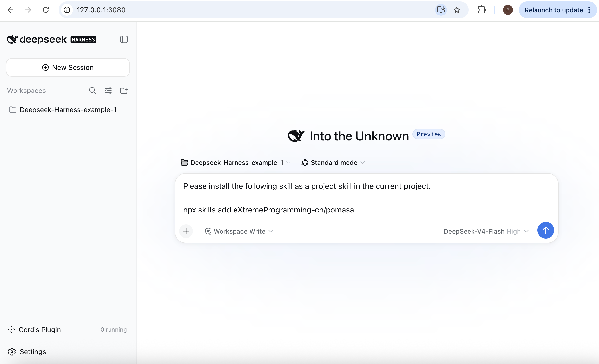Click Relaunch to update button
Viewport: 599px width, 364px height.
click(554, 10)
